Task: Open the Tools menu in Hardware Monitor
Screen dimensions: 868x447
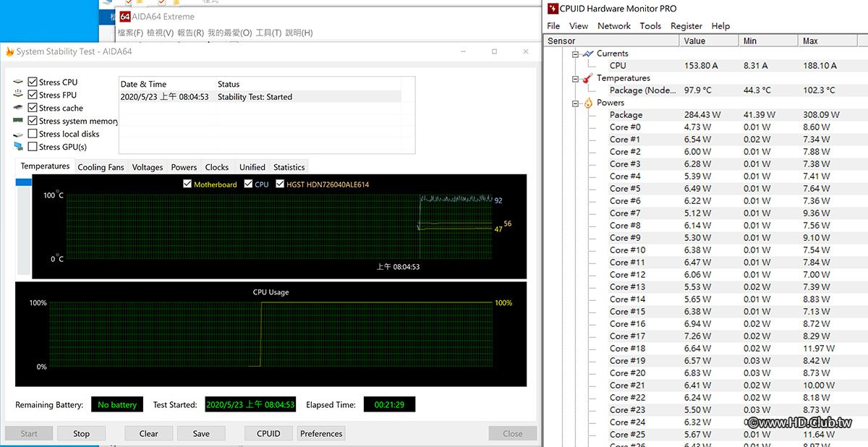Action: 650,25
